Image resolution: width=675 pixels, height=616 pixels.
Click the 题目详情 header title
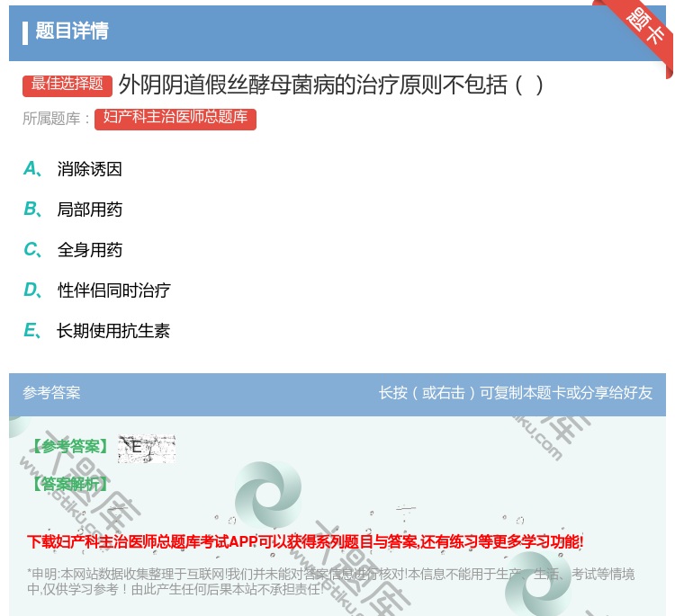[72, 31]
